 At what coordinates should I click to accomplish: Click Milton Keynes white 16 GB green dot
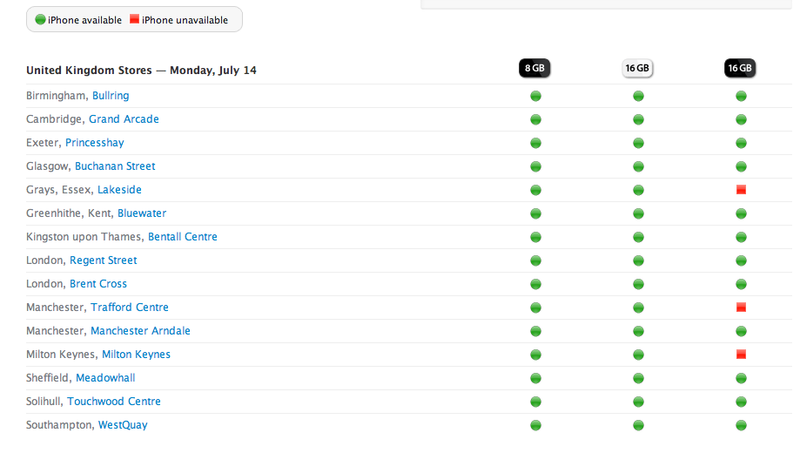pos(638,355)
